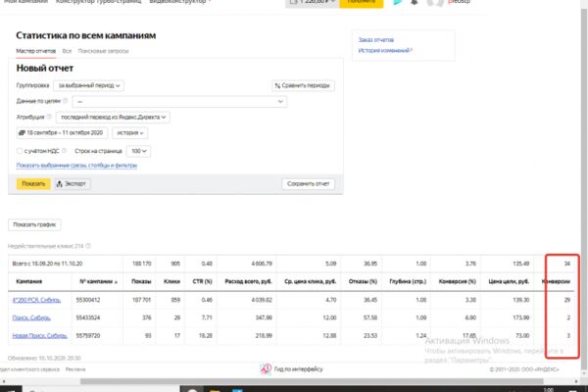Open help icon near Недействительные клики
This screenshot has width=588, height=392.
click(88, 246)
